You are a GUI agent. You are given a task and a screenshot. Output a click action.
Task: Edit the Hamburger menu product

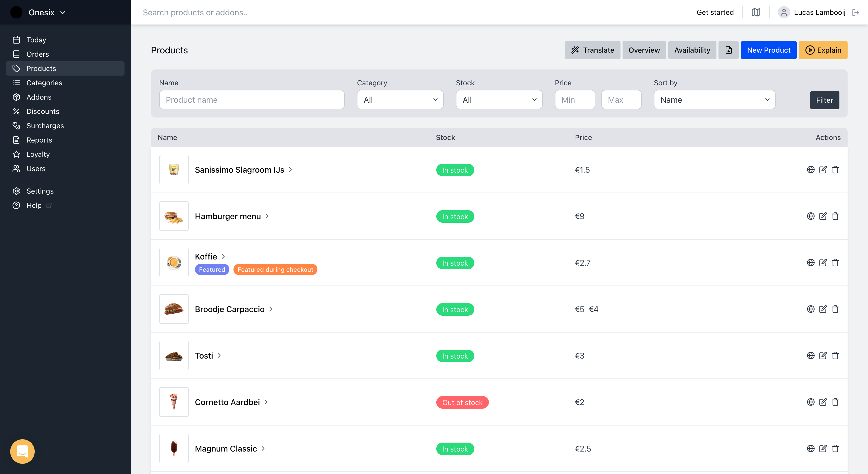click(823, 216)
